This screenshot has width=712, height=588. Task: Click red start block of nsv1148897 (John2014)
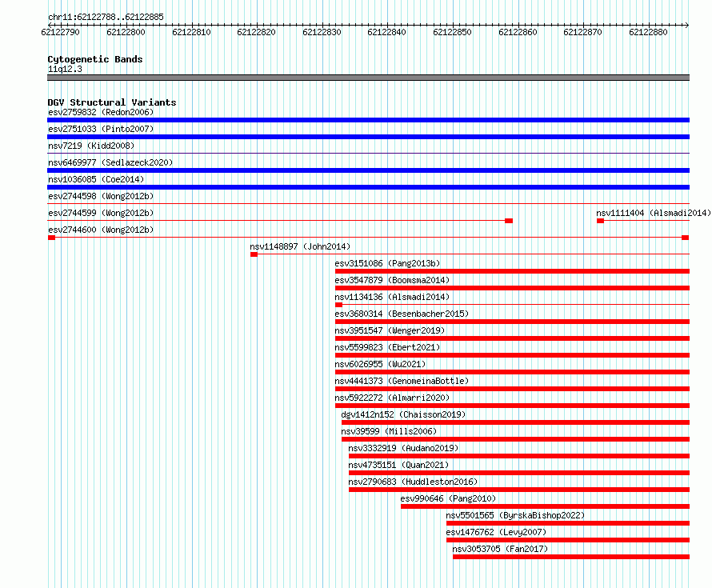coord(254,254)
